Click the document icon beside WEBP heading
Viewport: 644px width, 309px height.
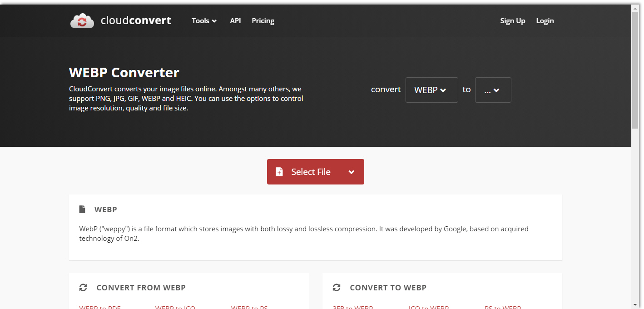[82, 209]
